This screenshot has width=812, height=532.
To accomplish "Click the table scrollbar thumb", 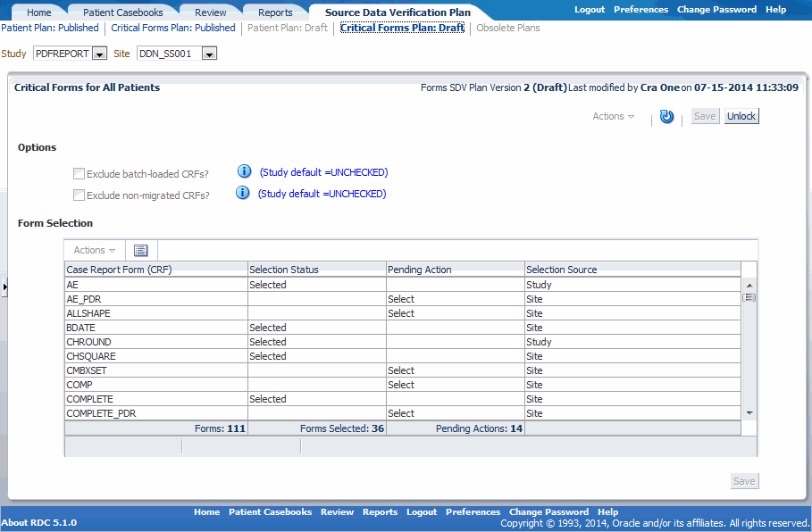I will [x=749, y=297].
